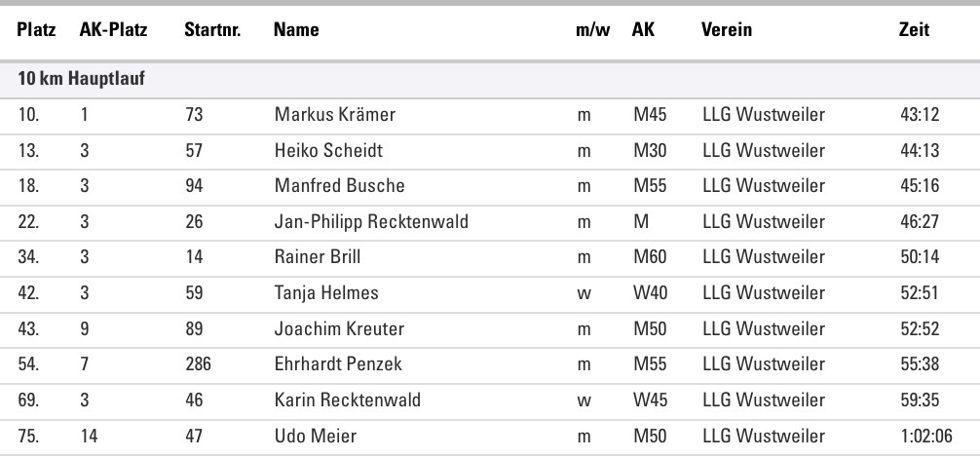The height and width of the screenshot is (458, 980).
Task: Select Jan-Philipp Recktenwald in the list
Action: click(x=371, y=221)
